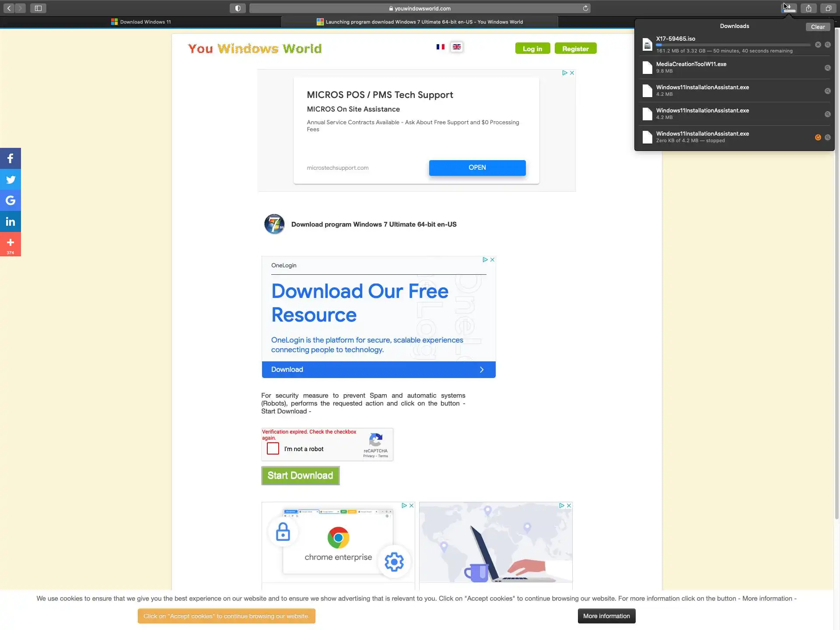840x630 pixels.
Task: Show X17-59465.iso in Finder
Action: [x=827, y=45]
